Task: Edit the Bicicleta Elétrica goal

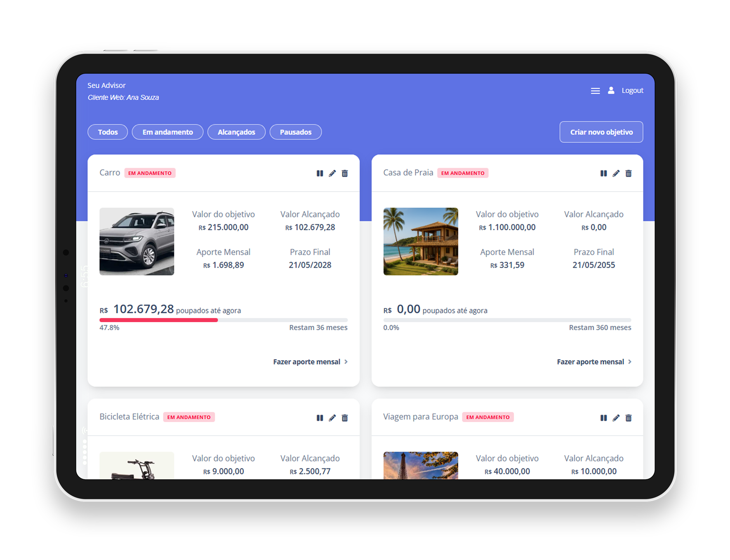Action: 332,418
